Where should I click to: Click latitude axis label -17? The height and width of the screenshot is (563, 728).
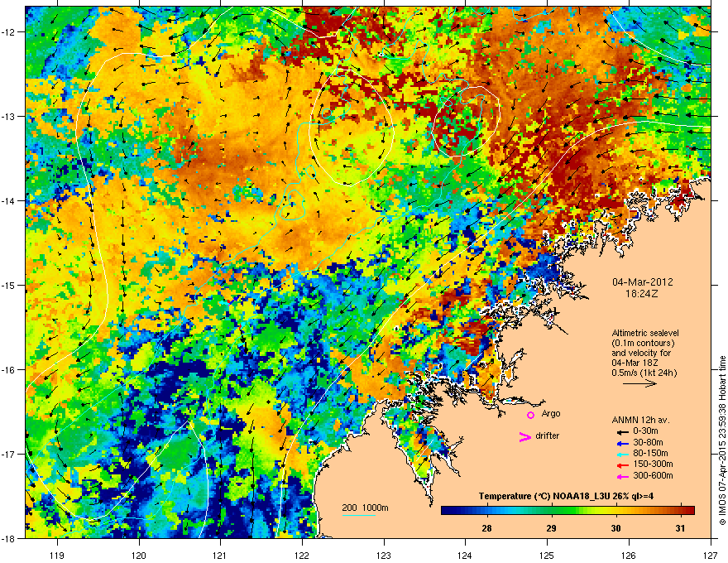(x=9, y=455)
